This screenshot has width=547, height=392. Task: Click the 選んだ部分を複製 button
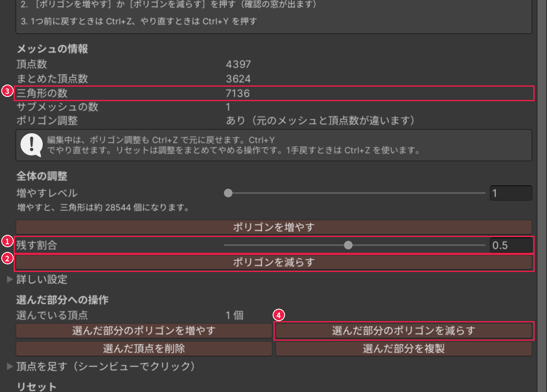404,348
